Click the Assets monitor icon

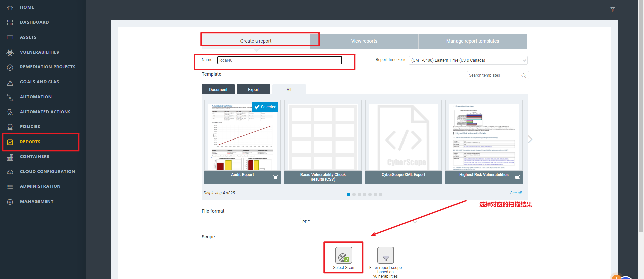tap(10, 38)
